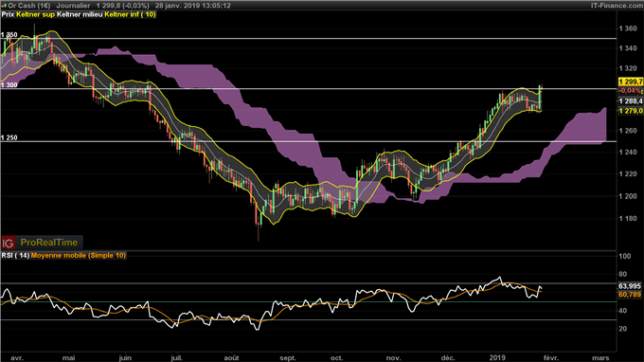
Task: Click the Keltner sup indicator label
Action: coord(35,14)
